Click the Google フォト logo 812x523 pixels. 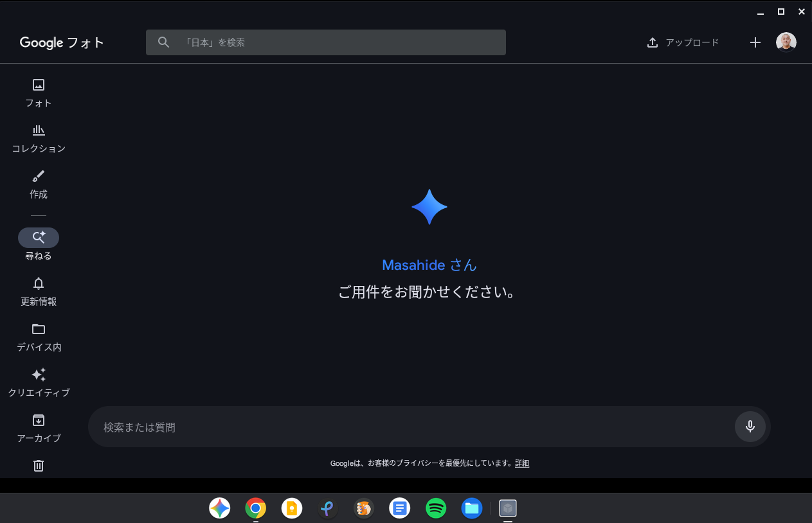pos(62,43)
